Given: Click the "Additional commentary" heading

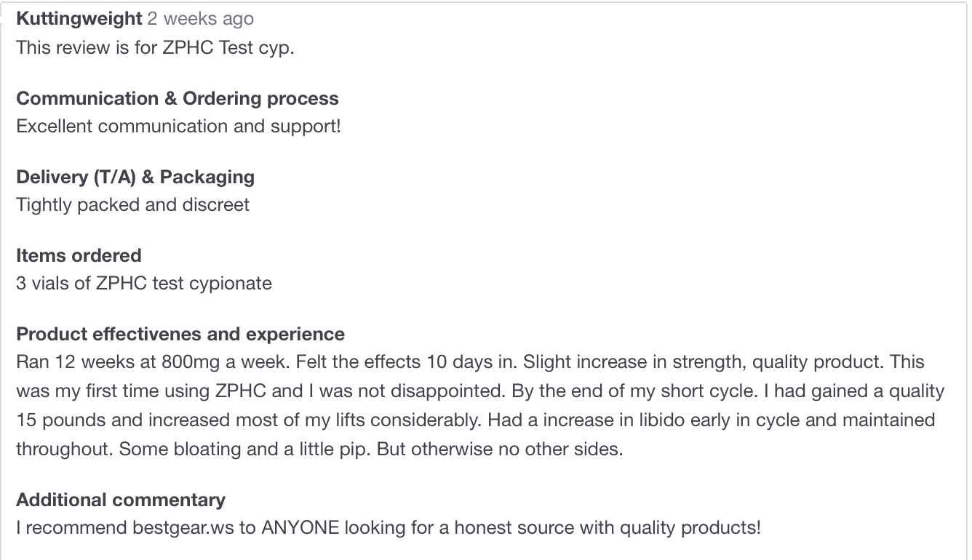Looking at the screenshot, I should pos(121,500).
